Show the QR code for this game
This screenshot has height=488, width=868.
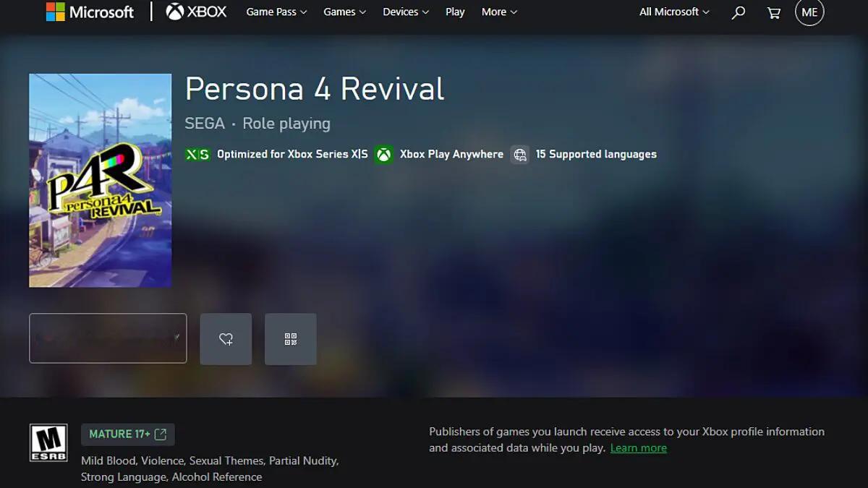[x=291, y=339]
